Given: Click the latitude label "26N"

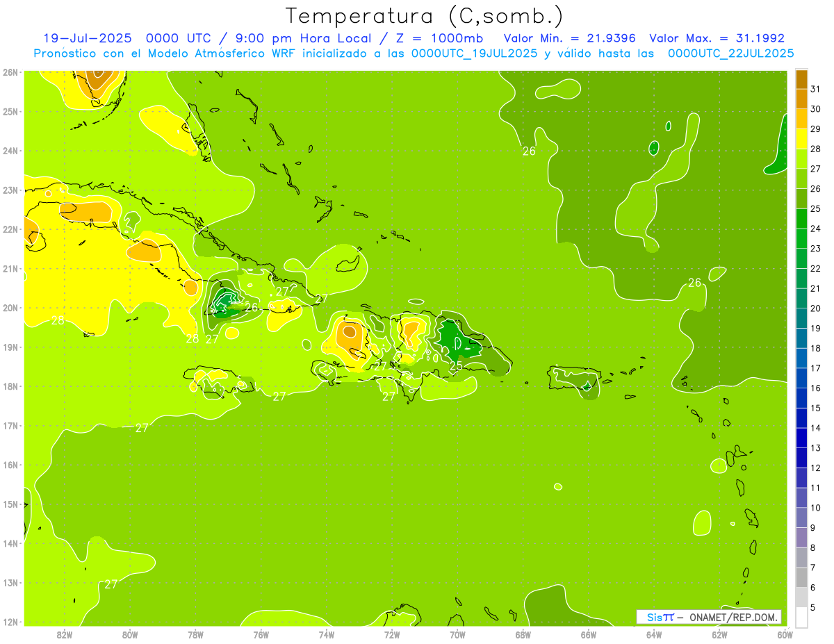Looking at the screenshot, I should pos(10,72).
